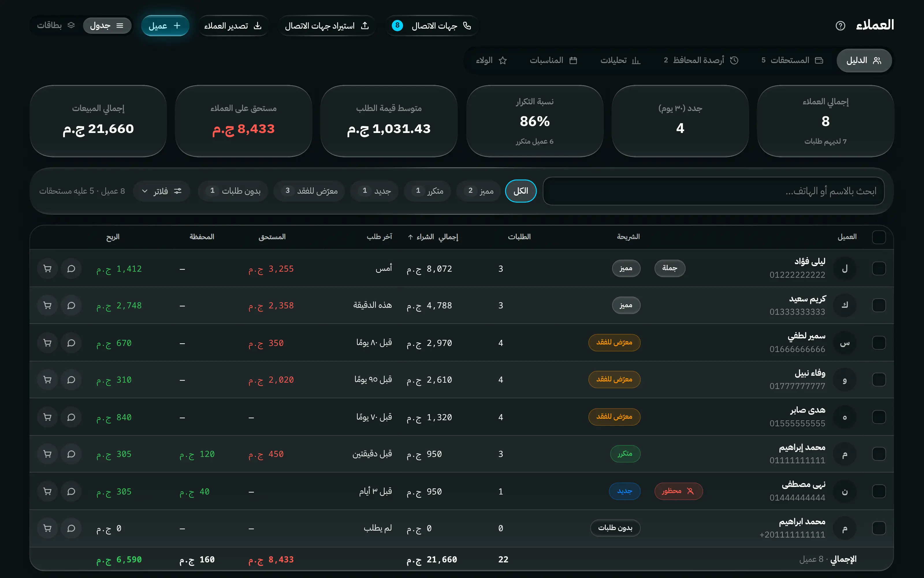Switch to the الدليل tab
Viewport: 924px width, 578px height.
[864, 60]
